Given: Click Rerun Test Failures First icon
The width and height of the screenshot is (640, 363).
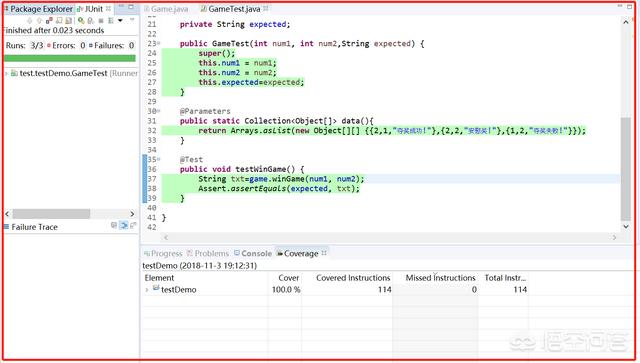Looking at the screenshot, I should tap(90, 20).
